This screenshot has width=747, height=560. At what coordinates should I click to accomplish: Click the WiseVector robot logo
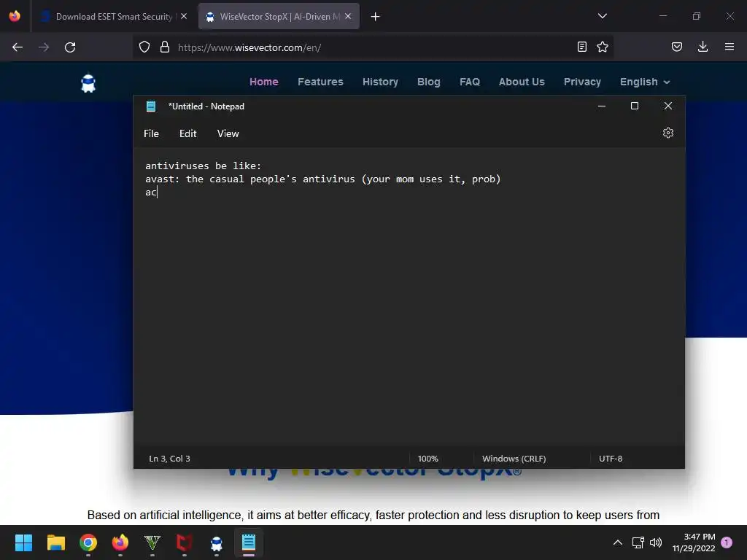pyautogui.click(x=88, y=82)
